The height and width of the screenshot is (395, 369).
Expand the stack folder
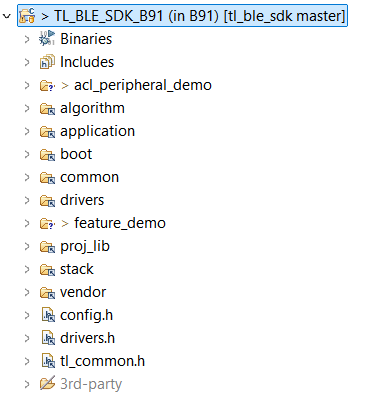click(27, 269)
